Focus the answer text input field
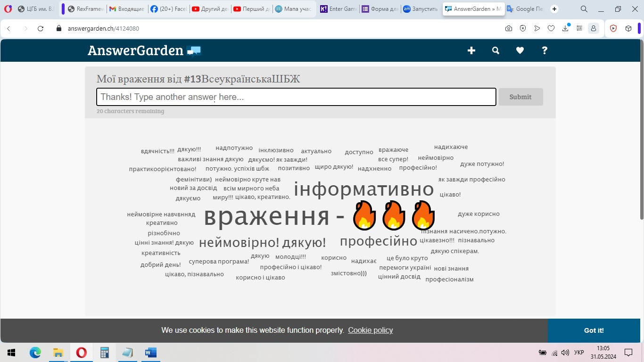Viewport: 644px width, 362px height. pos(296,97)
